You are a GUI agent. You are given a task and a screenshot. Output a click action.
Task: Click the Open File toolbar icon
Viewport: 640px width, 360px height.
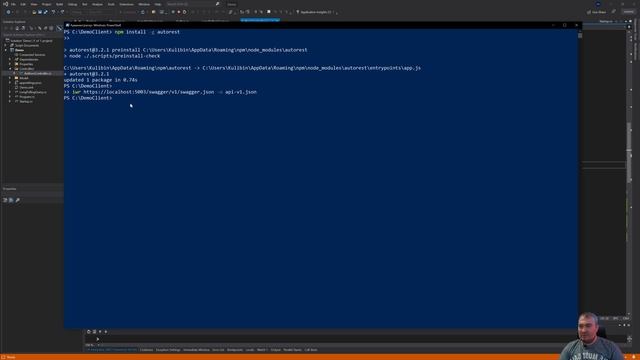click(34, 12)
